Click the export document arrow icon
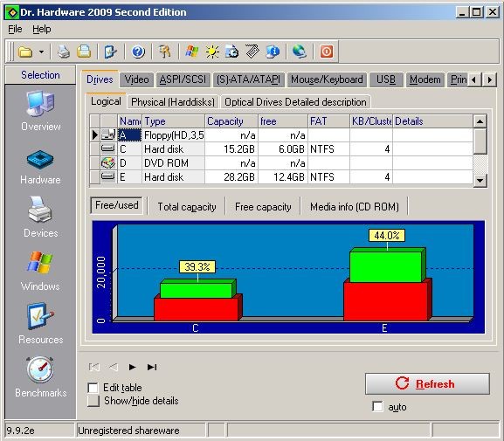This screenshot has width=504, height=441. [x=111, y=52]
